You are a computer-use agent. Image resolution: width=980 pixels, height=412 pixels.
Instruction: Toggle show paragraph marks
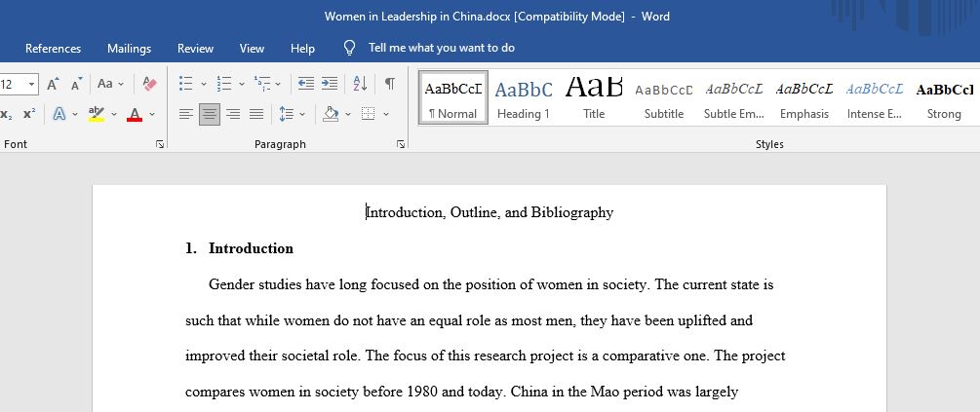click(x=390, y=84)
